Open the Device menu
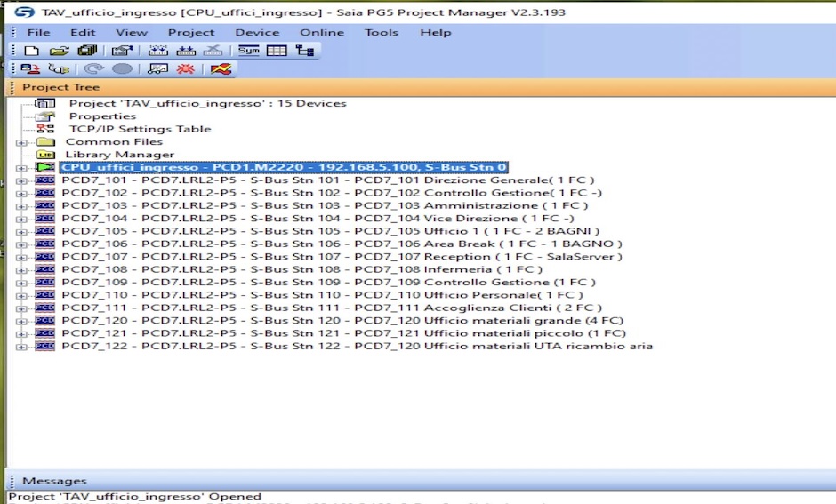This screenshot has height=504, width=836. point(257,32)
